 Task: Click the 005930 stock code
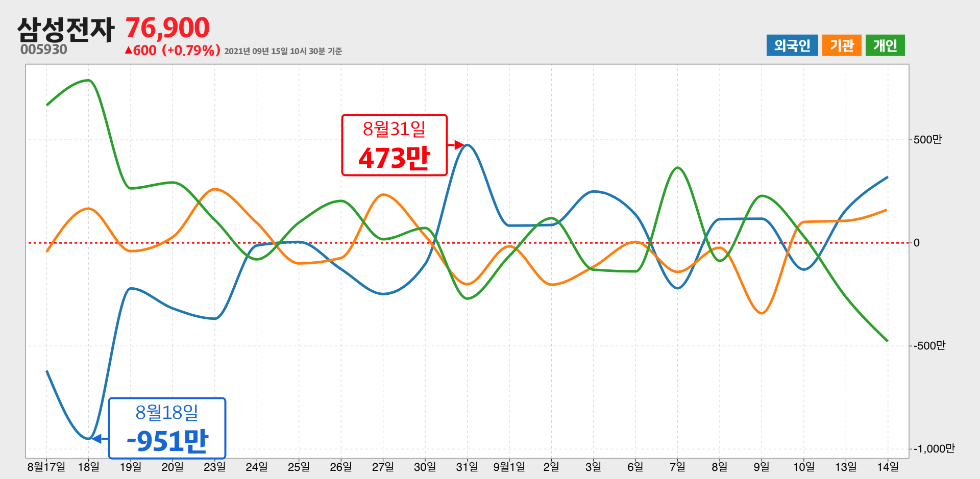pyautogui.click(x=44, y=49)
